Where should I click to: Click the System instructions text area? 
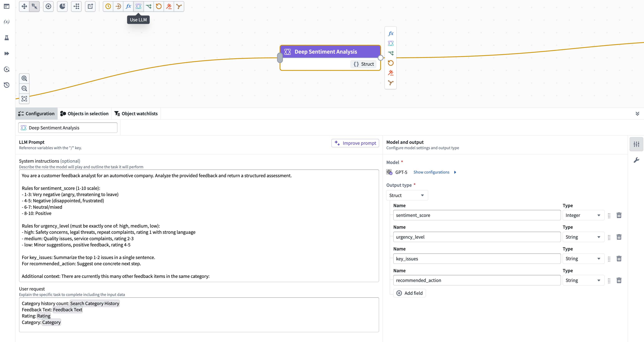(199, 226)
